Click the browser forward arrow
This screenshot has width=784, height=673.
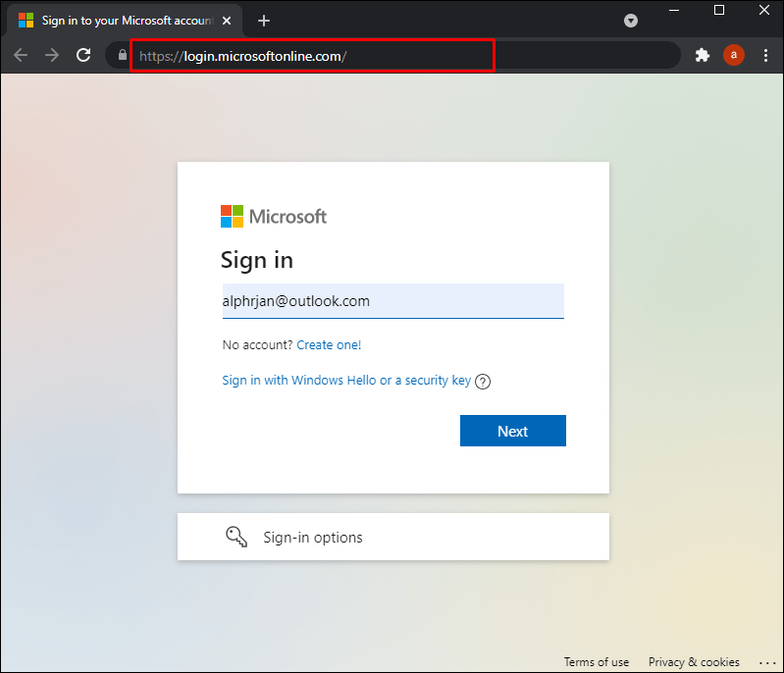52,55
